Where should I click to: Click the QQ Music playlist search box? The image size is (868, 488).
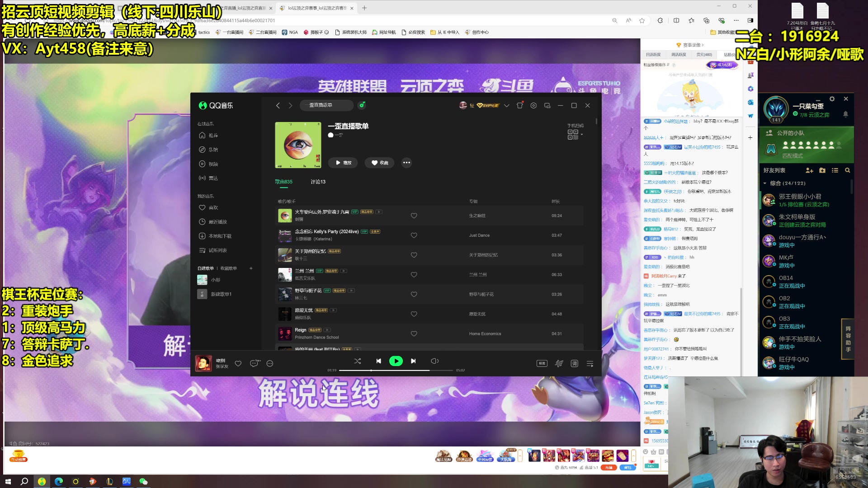[x=326, y=105]
